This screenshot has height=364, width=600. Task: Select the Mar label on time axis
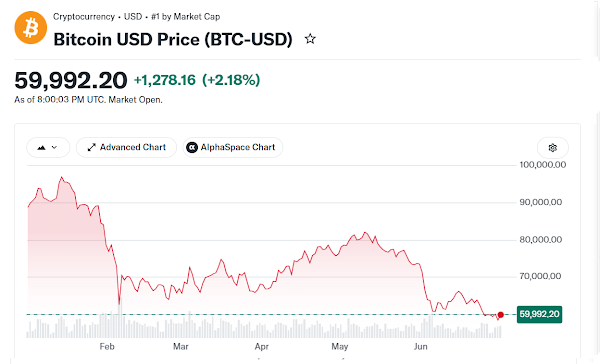tap(181, 347)
